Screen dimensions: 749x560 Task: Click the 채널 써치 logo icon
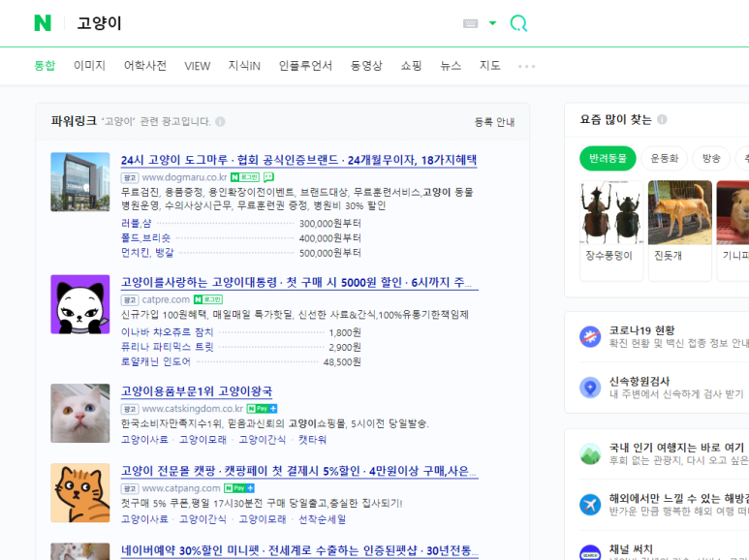[590, 553]
